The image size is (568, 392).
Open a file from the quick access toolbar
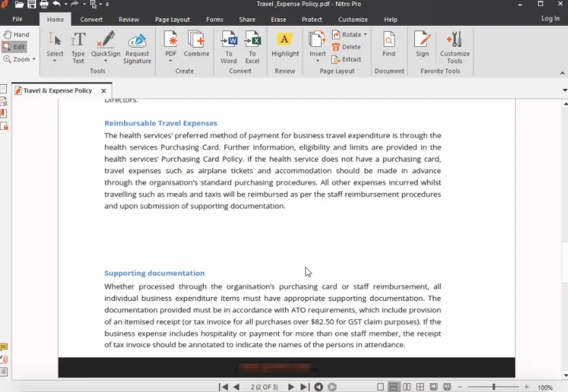pos(19,4)
